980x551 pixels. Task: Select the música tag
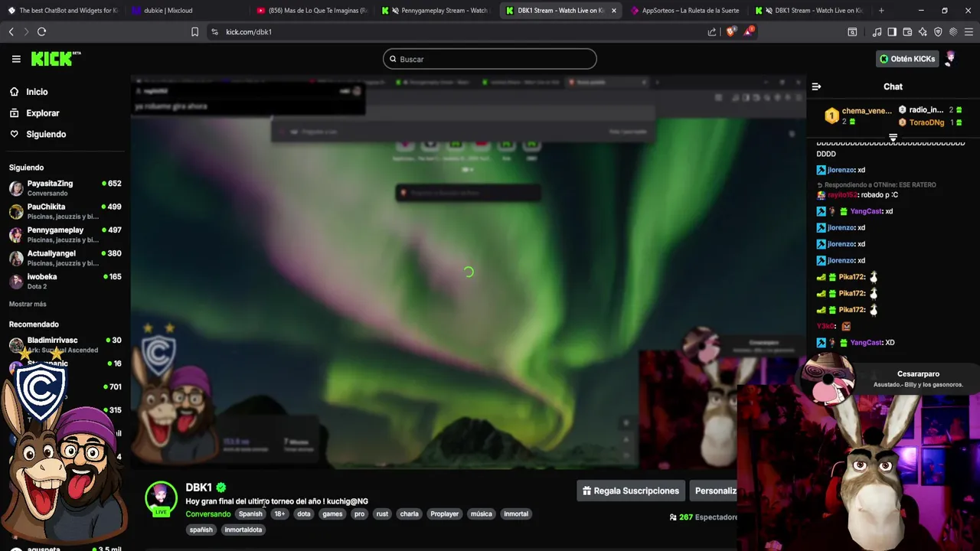(x=482, y=514)
